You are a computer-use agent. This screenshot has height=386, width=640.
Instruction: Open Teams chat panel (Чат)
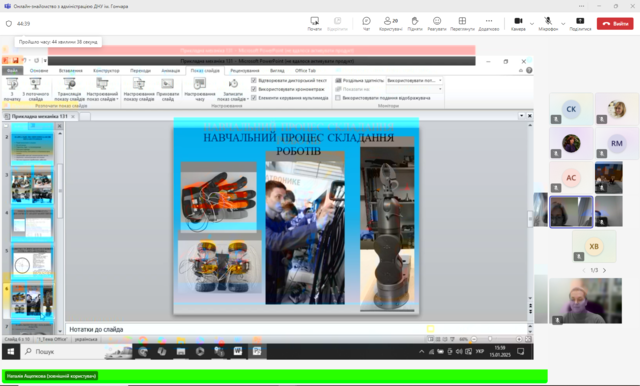[x=366, y=24]
